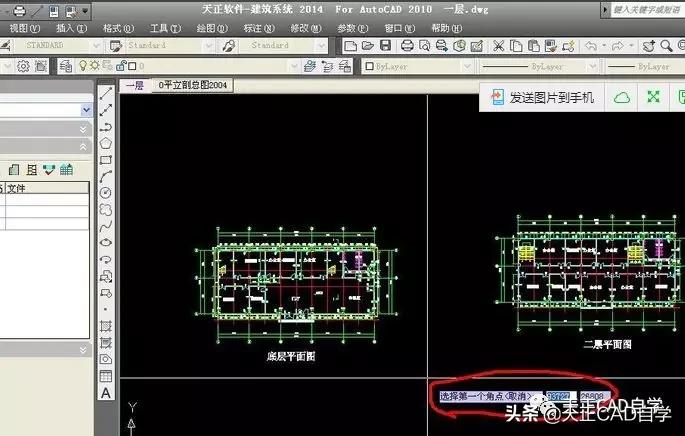Open Layer properties manager icon

(66, 66)
